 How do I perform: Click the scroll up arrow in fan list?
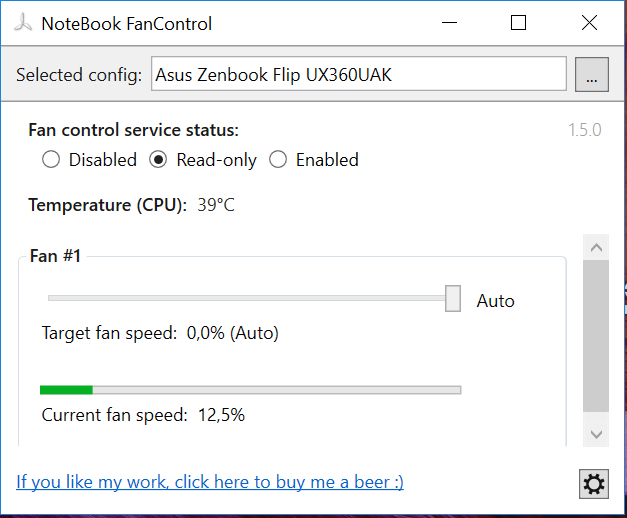(596, 248)
